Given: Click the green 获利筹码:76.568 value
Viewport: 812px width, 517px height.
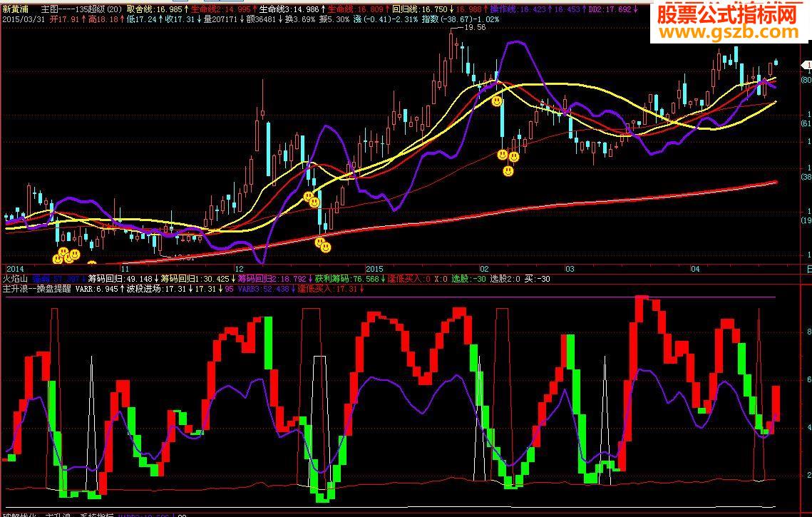Looking at the screenshot, I should coord(346,279).
